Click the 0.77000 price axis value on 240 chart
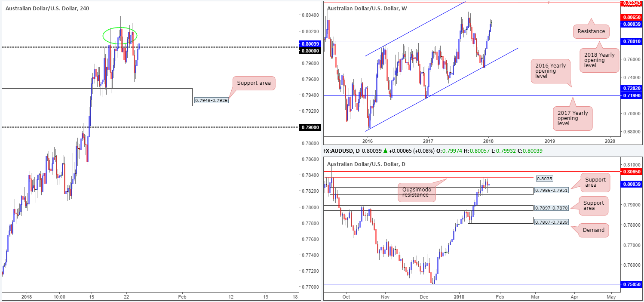 tap(310, 287)
